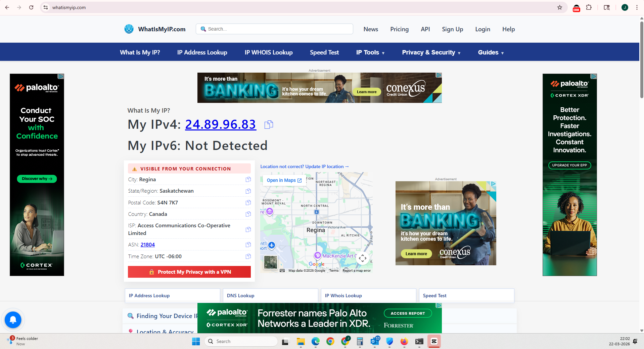Click the site search input field
Image resolution: width=644 pixels, height=349 pixels.
[x=278, y=29]
